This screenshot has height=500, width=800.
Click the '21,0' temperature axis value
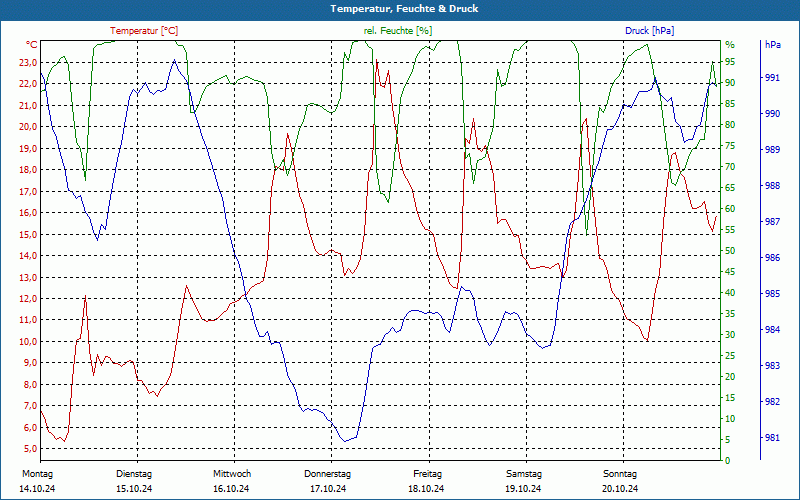tap(28, 106)
